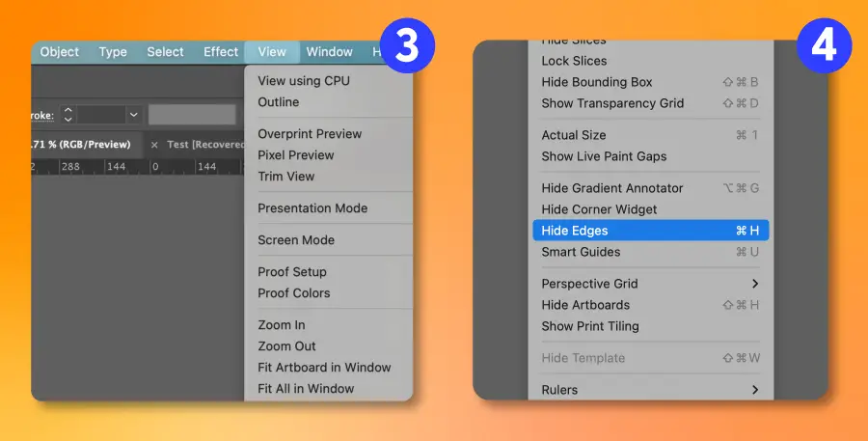Click the step 4 number badge
Image resolution: width=868 pixels, height=441 pixels.
824,46
